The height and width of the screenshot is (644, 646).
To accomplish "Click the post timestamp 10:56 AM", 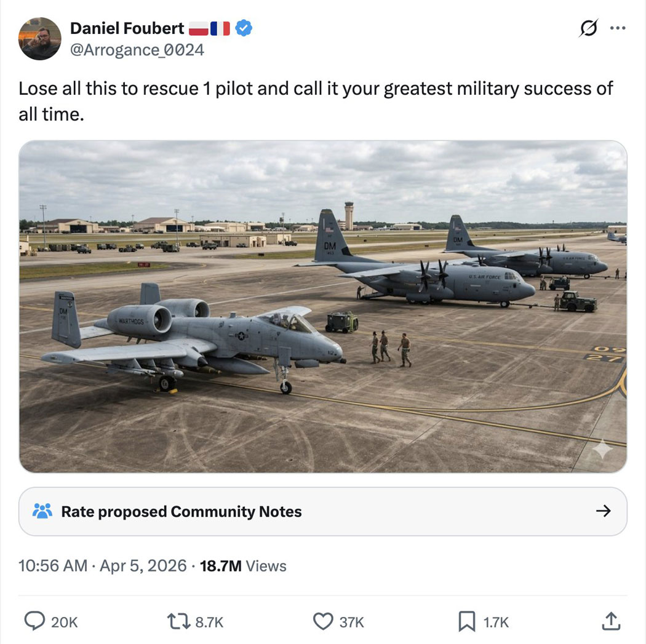I will (x=53, y=565).
